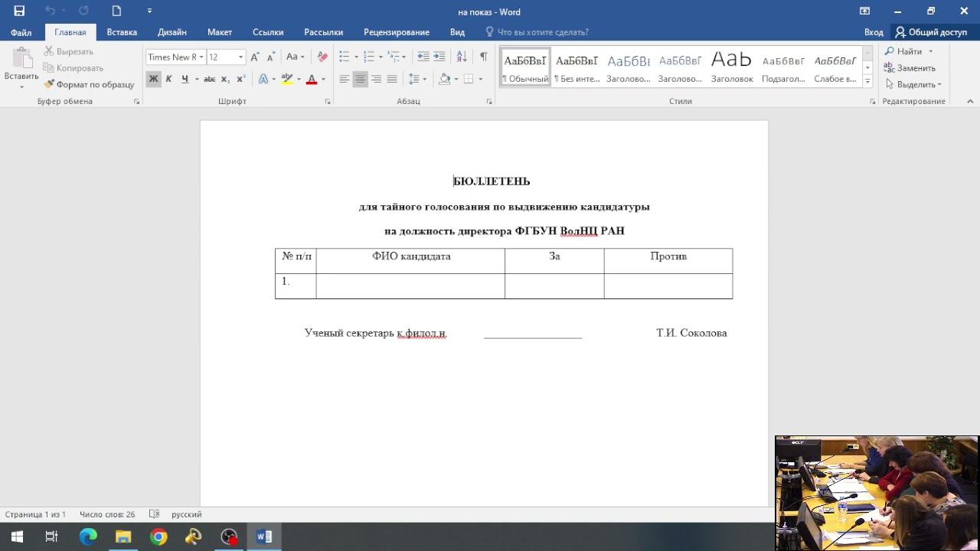Screen dimensions: 980x551
Task: Sort the selected text alphabetically
Action: pyautogui.click(x=462, y=57)
